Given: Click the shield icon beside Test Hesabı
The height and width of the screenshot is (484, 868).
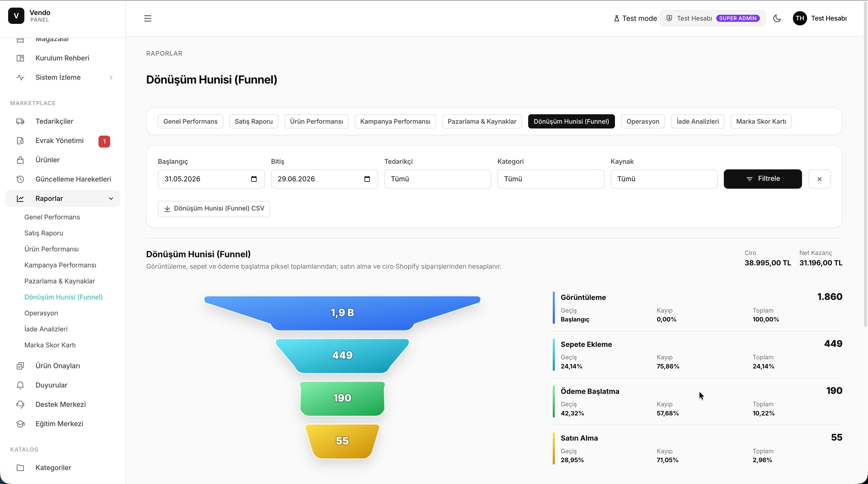Looking at the screenshot, I should point(669,18).
